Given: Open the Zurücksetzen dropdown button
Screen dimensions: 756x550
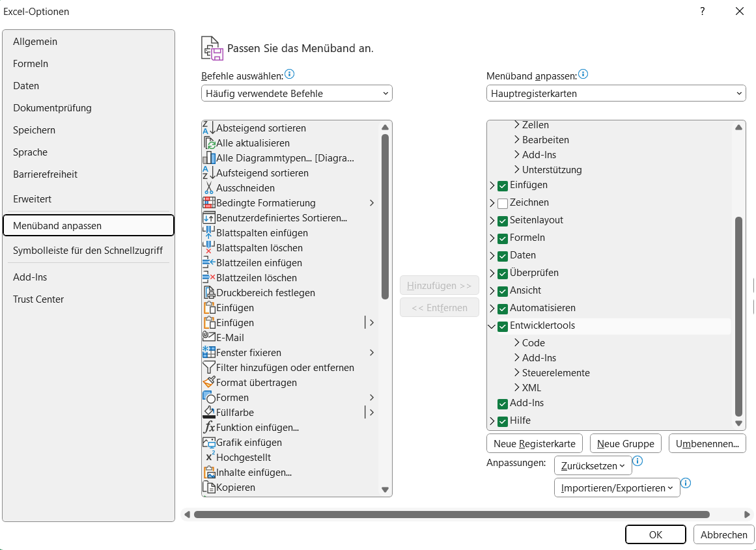Looking at the screenshot, I should click(593, 465).
